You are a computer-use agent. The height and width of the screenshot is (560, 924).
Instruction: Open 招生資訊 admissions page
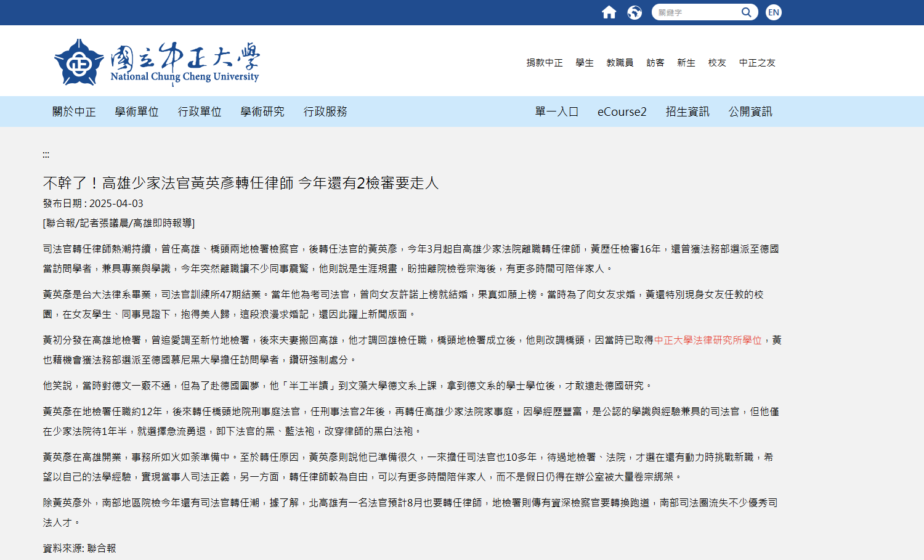point(687,112)
